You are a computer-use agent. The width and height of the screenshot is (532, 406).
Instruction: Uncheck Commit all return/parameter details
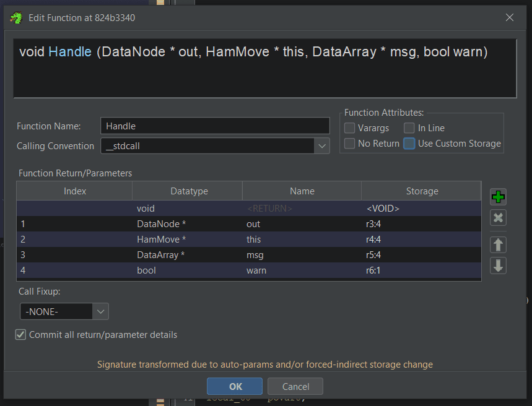pos(20,335)
